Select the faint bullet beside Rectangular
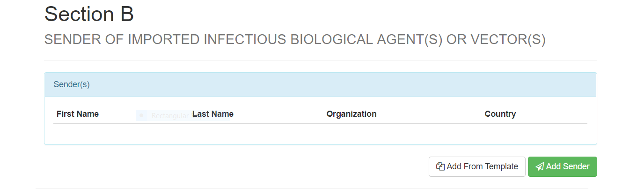 click(141, 115)
